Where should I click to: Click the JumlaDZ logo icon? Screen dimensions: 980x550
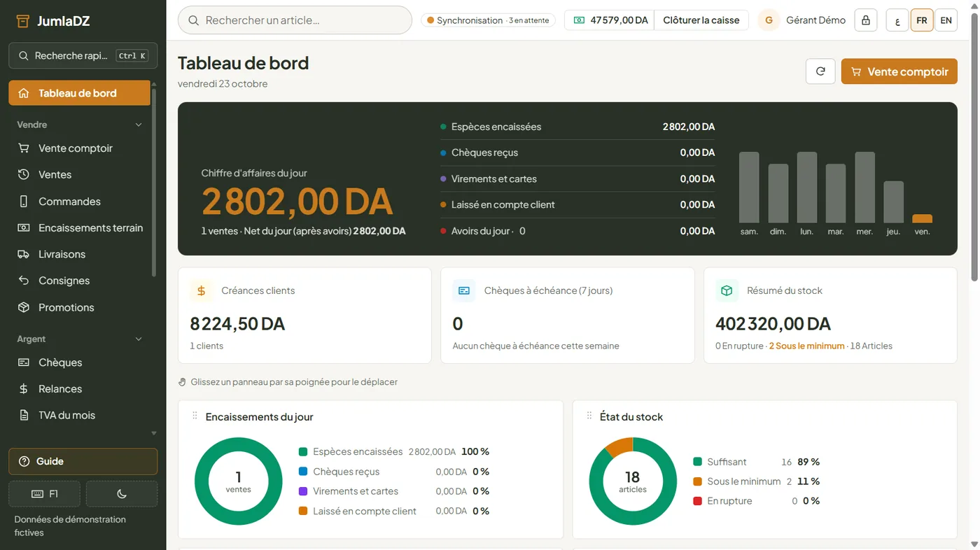[23, 21]
